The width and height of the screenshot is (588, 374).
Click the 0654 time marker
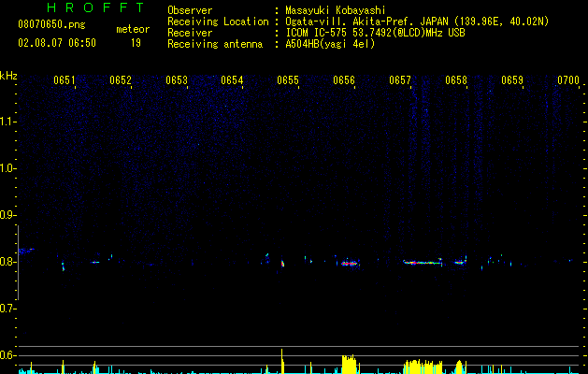232,80
